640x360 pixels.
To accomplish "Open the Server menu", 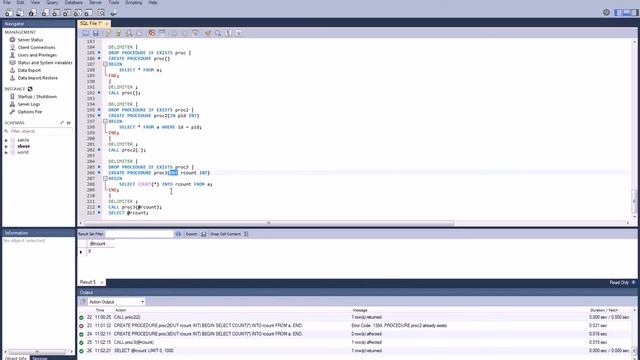I will (96, 2).
